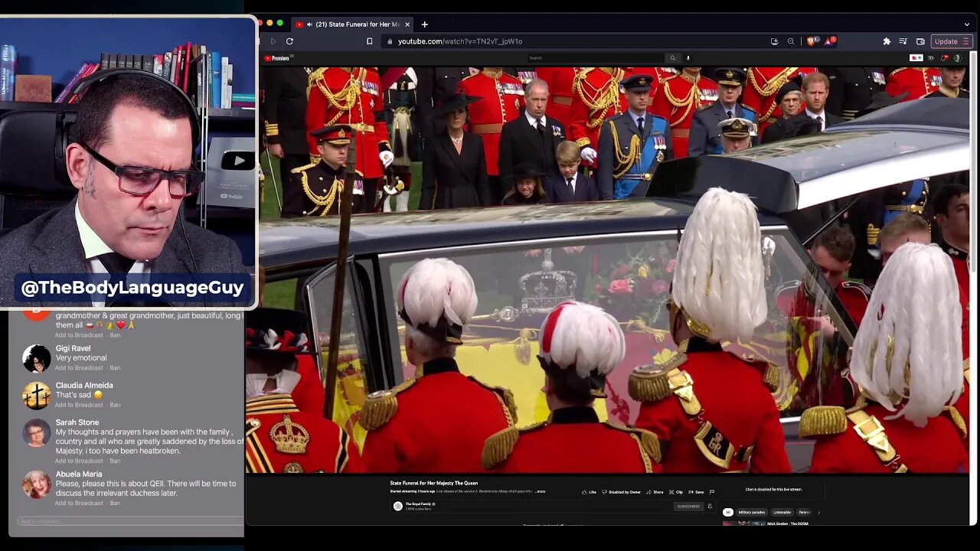Open the Mick Gordon recommended video thumbnail
The height and width of the screenshot is (551, 980).
pos(743,523)
